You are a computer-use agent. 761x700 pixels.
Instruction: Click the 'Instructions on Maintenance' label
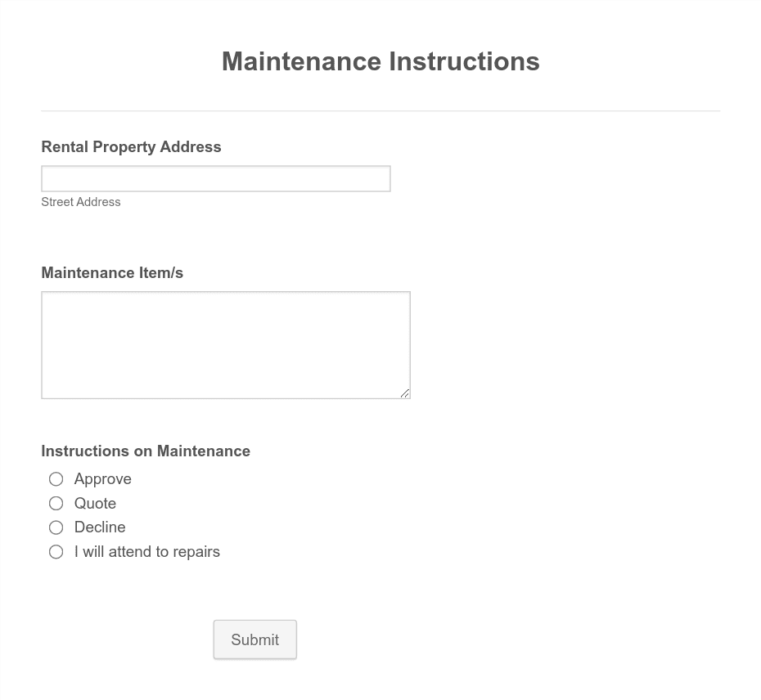(146, 451)
